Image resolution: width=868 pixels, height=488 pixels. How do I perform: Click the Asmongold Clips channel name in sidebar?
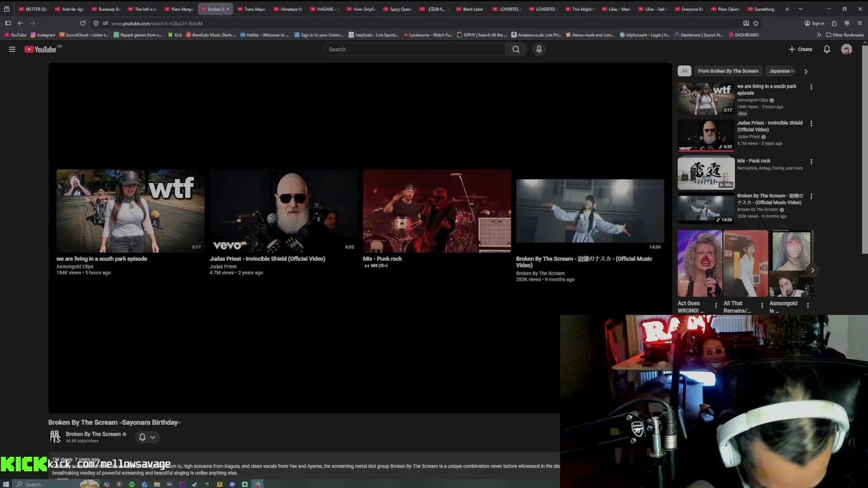[753, 100]
